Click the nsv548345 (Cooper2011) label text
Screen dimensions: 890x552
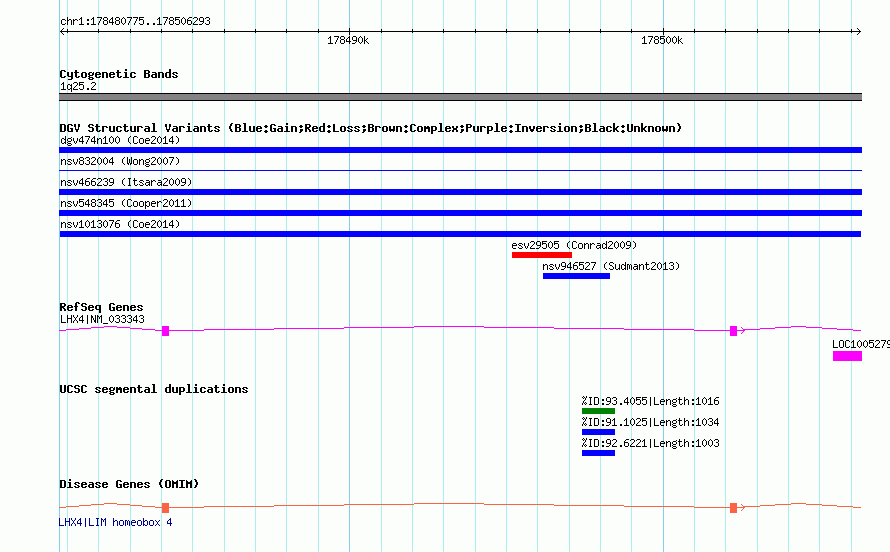[126, 203]
